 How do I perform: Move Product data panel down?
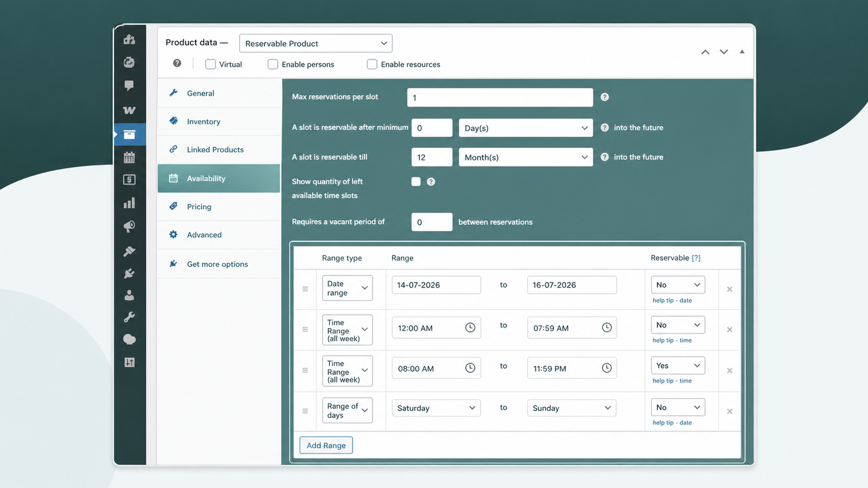(x=724, y=52)
